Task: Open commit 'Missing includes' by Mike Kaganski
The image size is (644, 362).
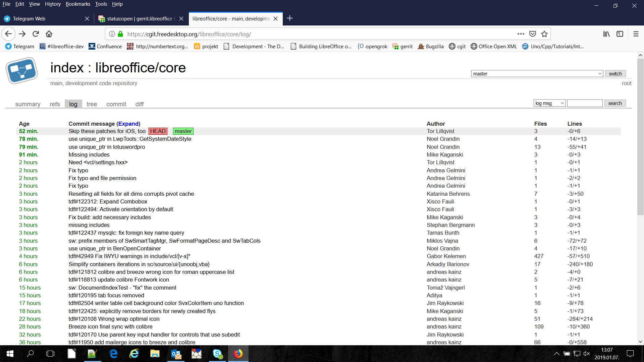Action: (89, 155)
